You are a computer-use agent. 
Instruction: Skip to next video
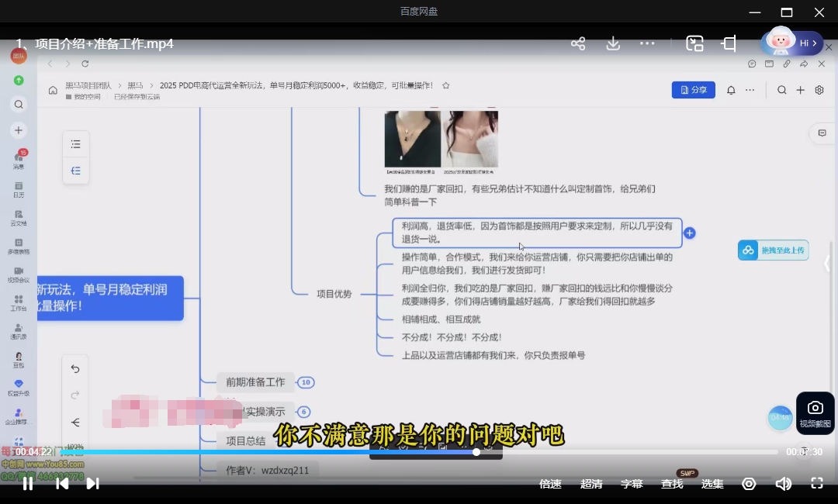point(92,484)
